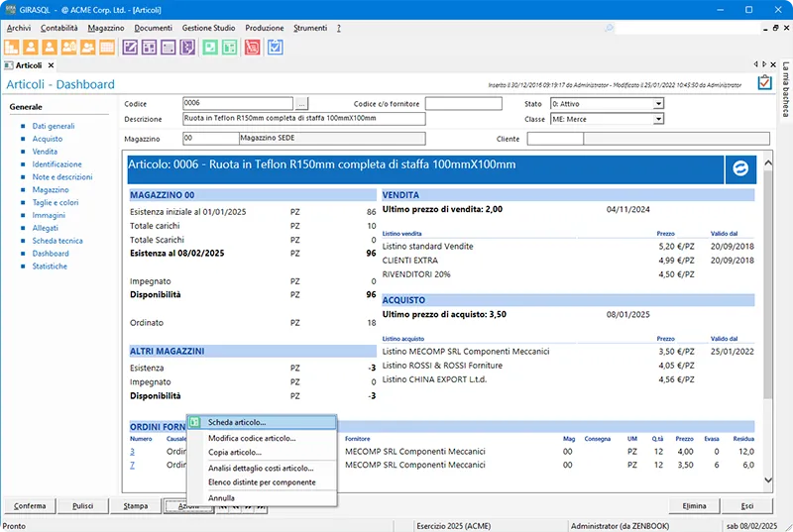Open the Archivi menu
Image resolution: width=793 pixels, height=532 pixels.
coord(19,28)
